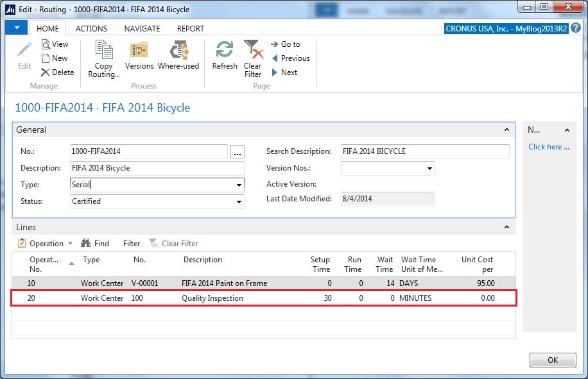Open routing Versions
The height and width of the screenshot is (379, 588).
click(x=139, y=55)
